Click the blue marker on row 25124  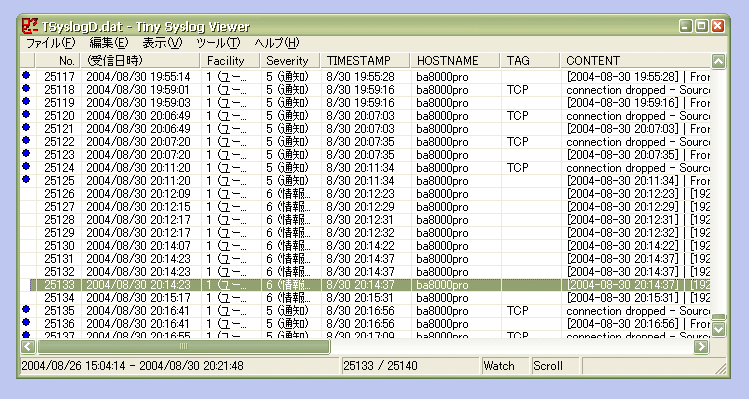click(x=26, y=166)
